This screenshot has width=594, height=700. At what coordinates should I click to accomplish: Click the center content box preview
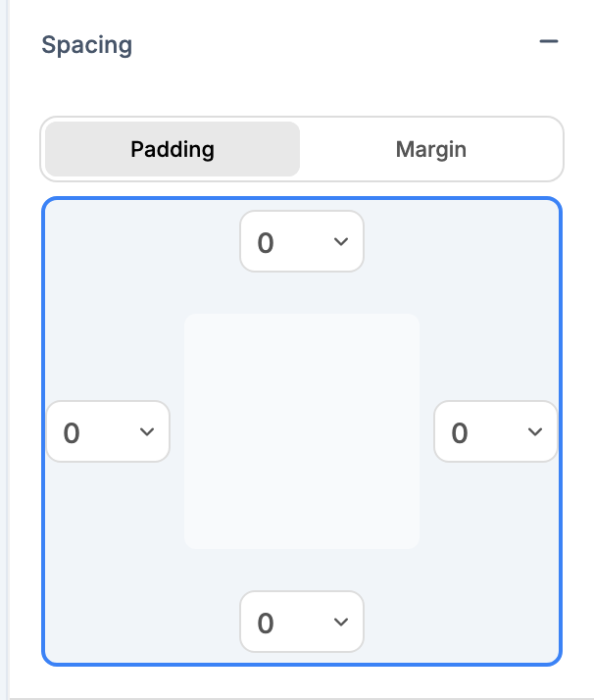302,431
